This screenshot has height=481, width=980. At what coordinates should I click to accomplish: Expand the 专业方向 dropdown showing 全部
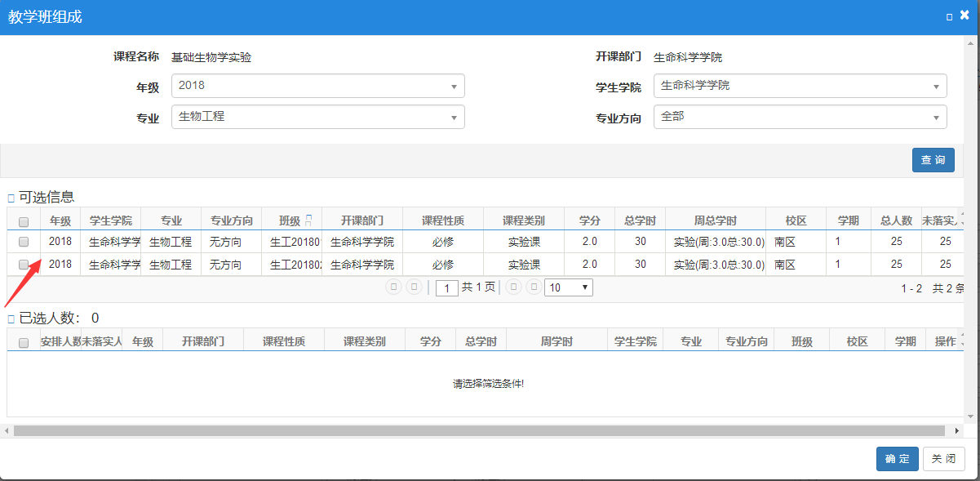click(800, 117)
